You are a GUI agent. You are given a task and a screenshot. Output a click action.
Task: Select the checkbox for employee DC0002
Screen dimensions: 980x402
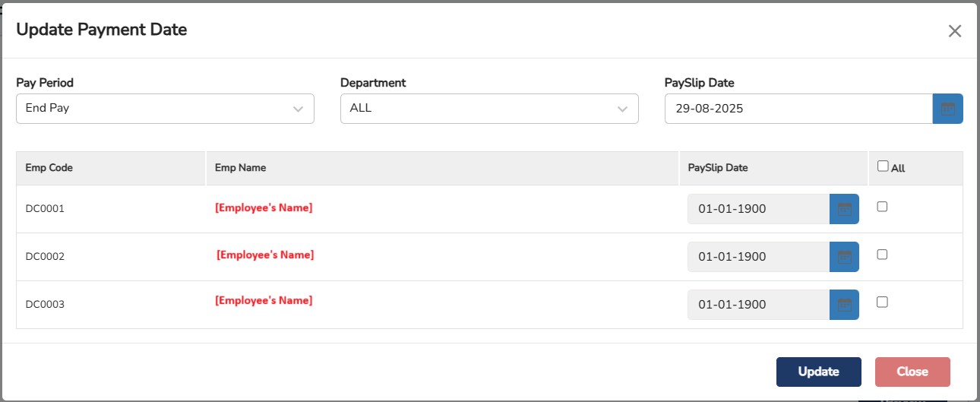click(x=882, y=255)
